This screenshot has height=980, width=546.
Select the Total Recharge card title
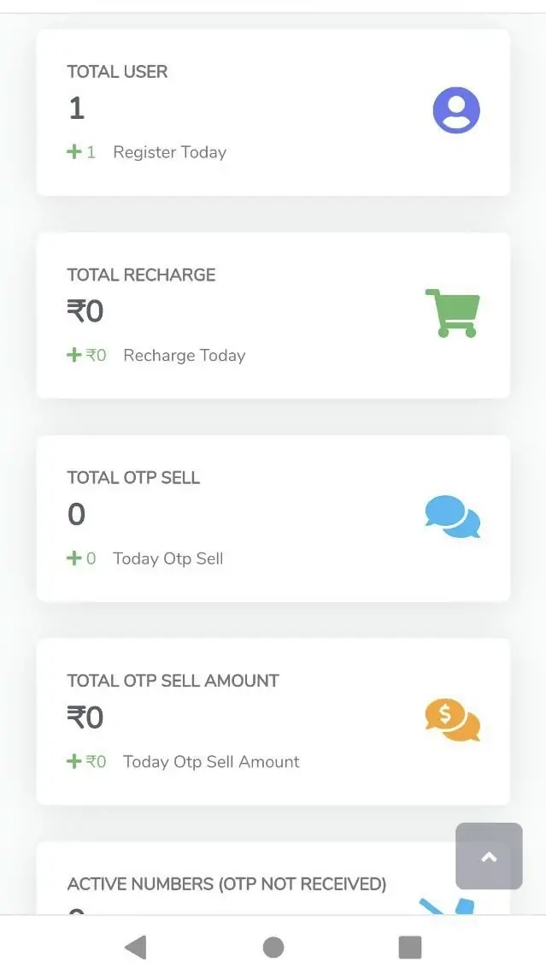coord(141,275)
